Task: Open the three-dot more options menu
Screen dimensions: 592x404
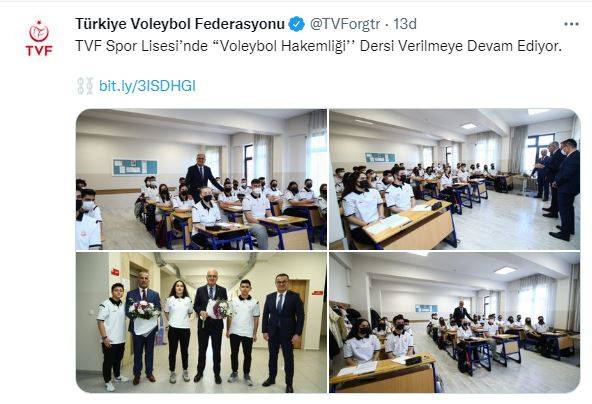Action: point(571,24)
